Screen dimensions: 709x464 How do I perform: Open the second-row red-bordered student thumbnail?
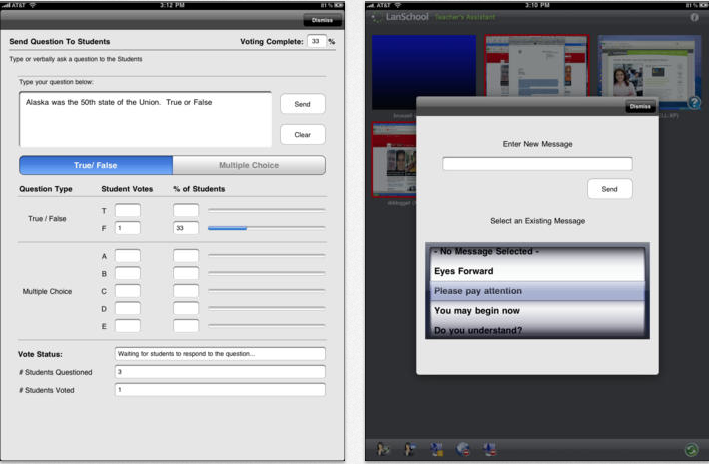tap(394, 160)
